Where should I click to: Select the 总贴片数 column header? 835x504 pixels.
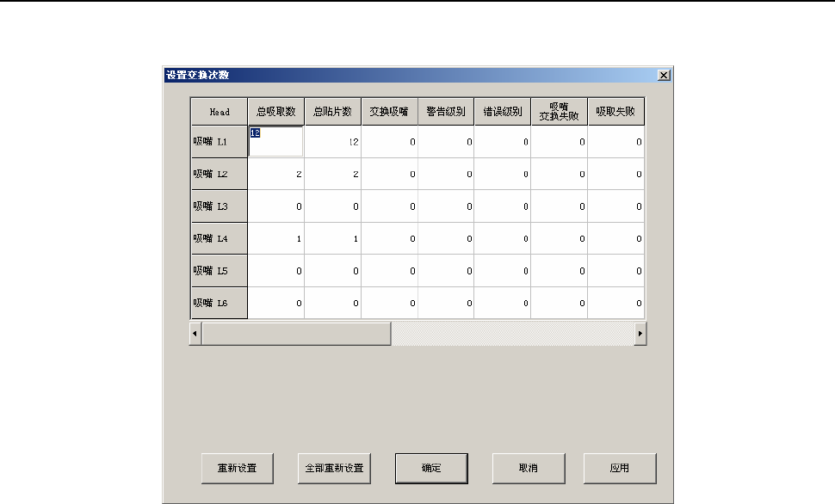coord(333,112)
